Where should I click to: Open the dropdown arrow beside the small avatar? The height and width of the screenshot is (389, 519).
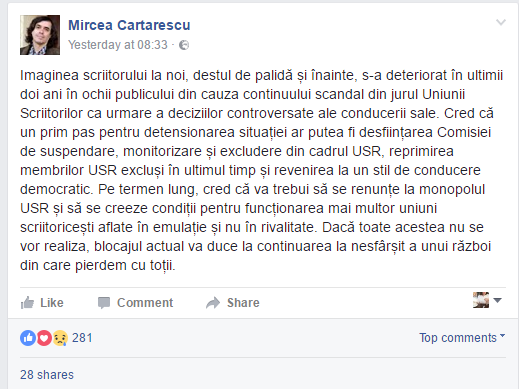tap(497, 300)
